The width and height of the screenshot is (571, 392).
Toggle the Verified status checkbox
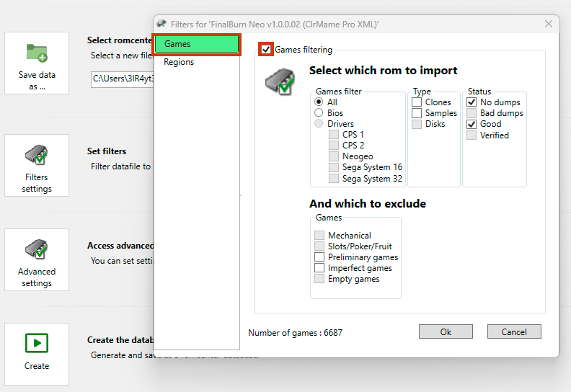(472, 135)
